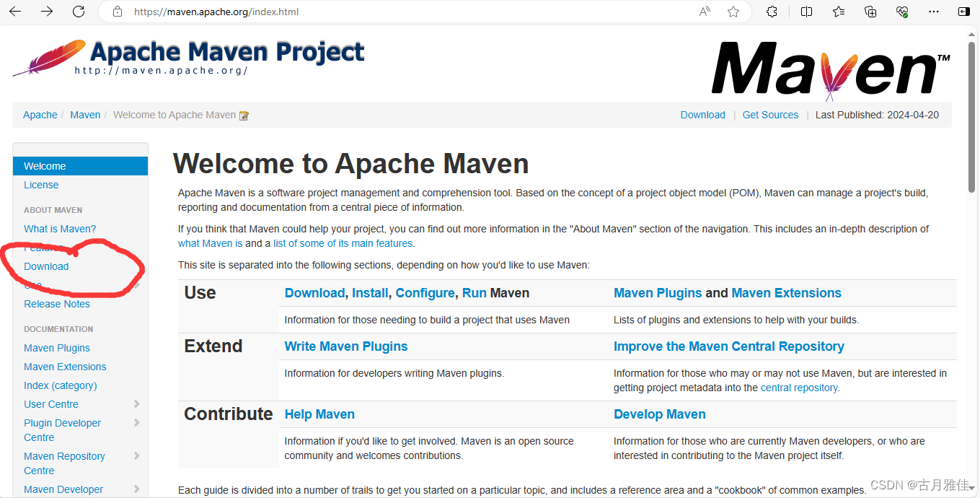
Task: Select Release Notes in the sidebar
Action: click(x=56, y=304)
